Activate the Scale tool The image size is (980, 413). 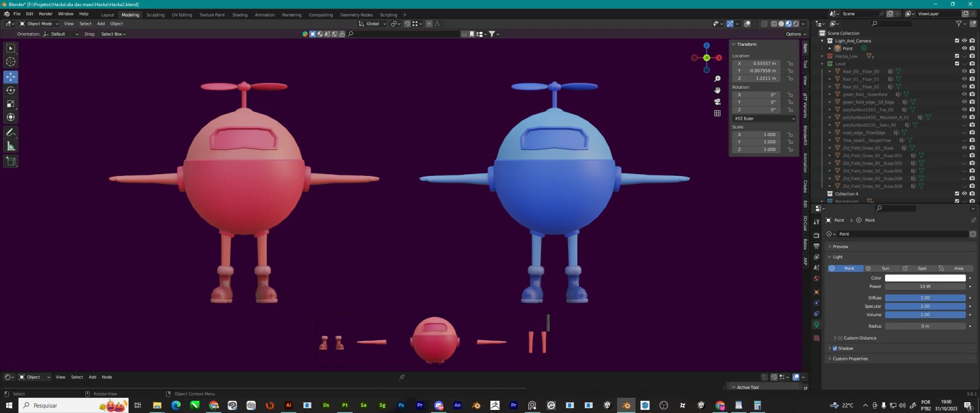click(x=11, y=104)
